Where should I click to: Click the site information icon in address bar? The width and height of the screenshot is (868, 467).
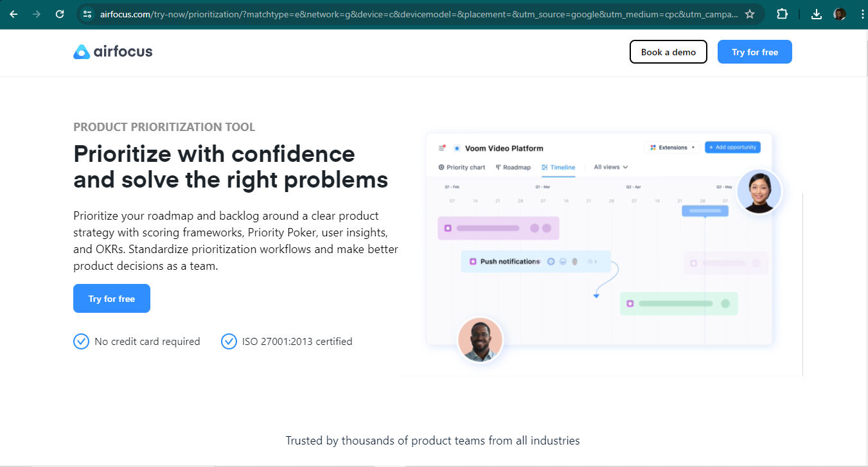[x=88, y=14]
